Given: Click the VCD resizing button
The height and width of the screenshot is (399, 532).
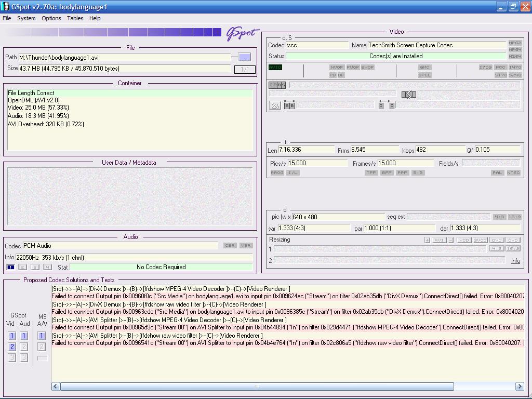Looking at the screenshot, I should click(464, 240).
